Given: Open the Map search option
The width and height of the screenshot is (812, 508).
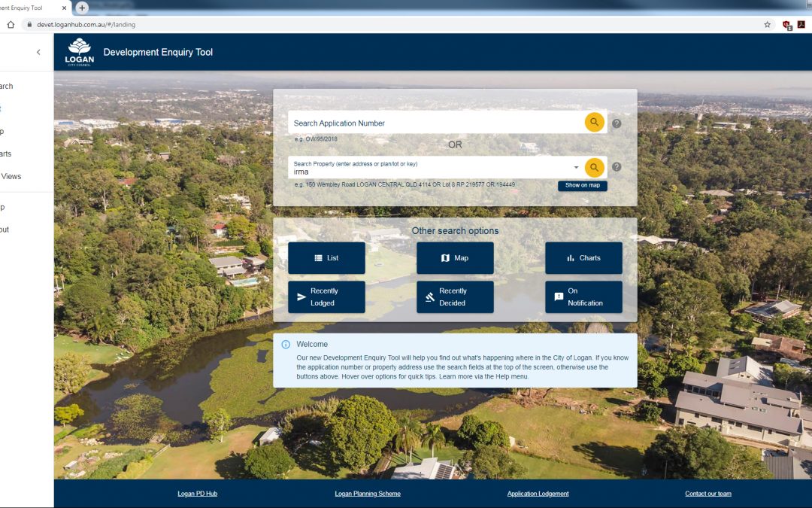Looking at the screenshot, I should (455, 257).
